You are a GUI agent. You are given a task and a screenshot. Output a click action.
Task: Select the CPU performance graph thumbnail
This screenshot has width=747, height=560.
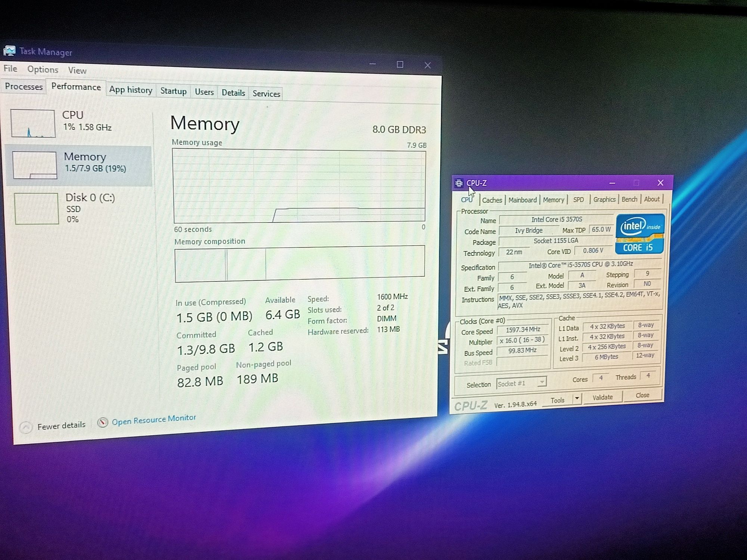(33, 123)
